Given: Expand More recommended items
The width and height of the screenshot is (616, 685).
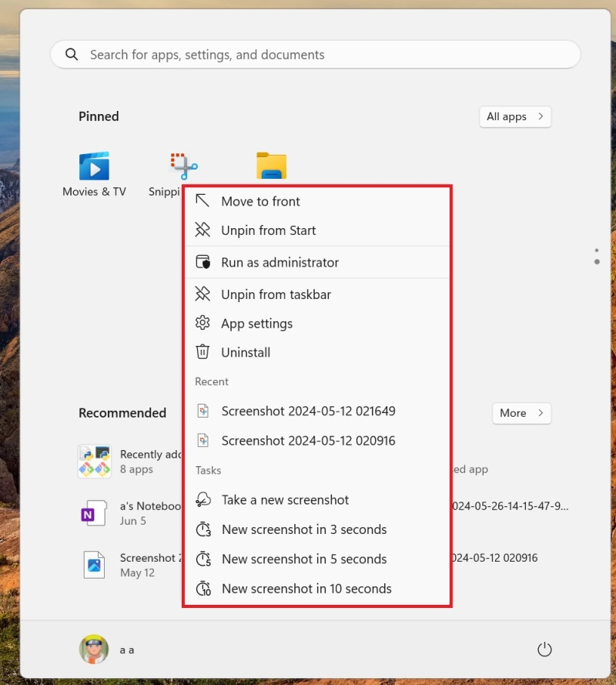Looking at the screenshot, I should point(521,413).
